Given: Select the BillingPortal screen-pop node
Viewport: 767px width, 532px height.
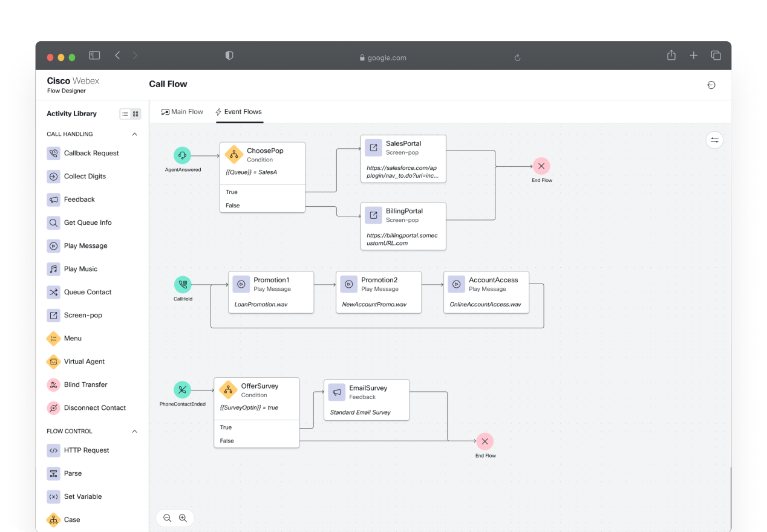Looking at the screenshot, I should point(403,226).
